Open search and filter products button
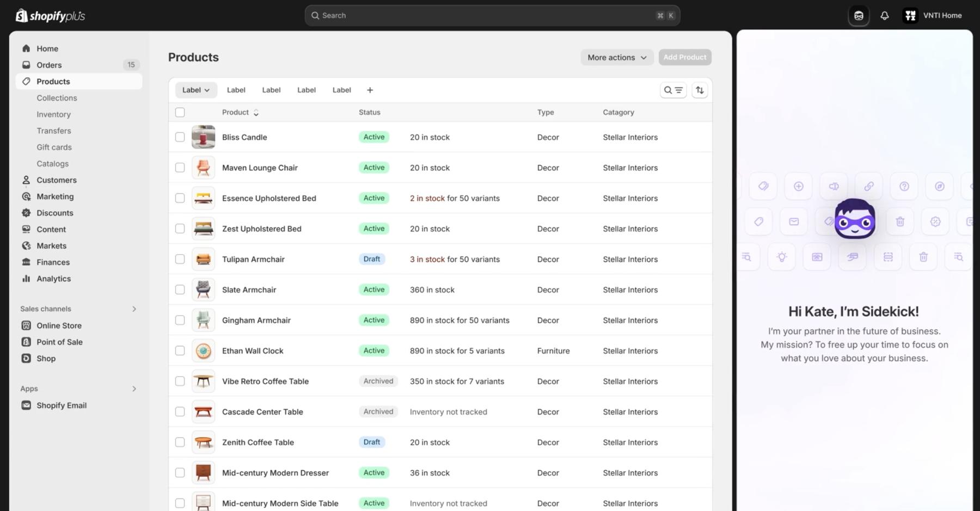980x511 pixels. pos(673,90)
